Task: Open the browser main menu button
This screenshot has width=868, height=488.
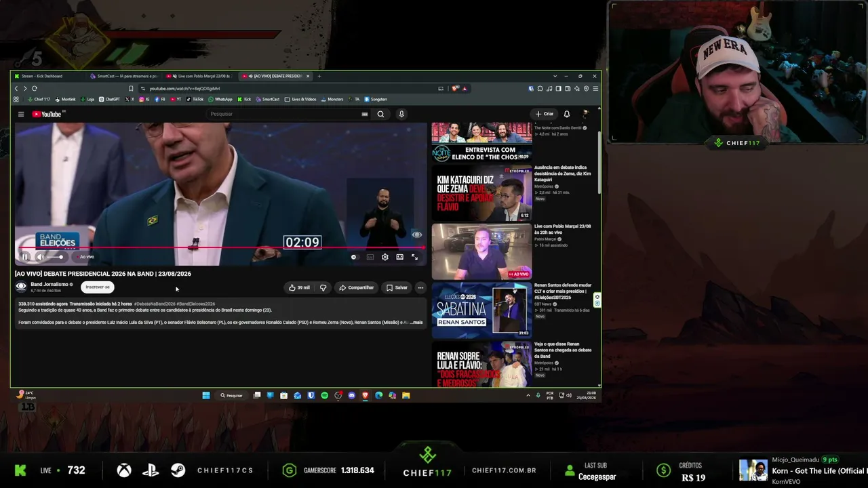Action: (595, 88)
